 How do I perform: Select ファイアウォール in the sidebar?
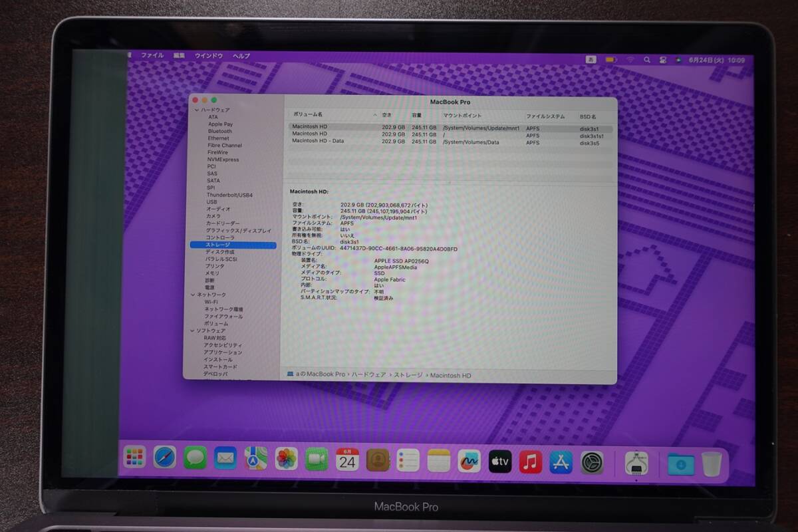click(223, 317)
